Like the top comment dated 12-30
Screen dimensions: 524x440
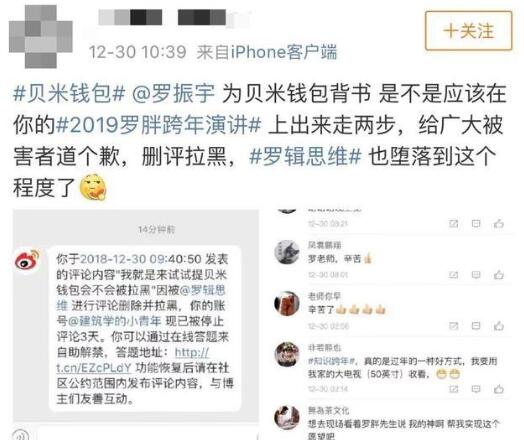[x=499, y=224]
